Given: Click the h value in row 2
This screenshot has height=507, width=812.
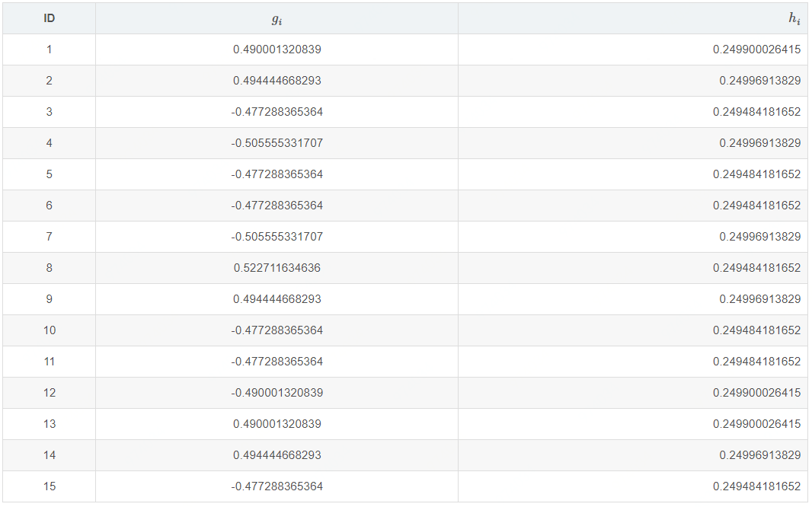Looking at the screenshot, I should [x=759, y=81].
